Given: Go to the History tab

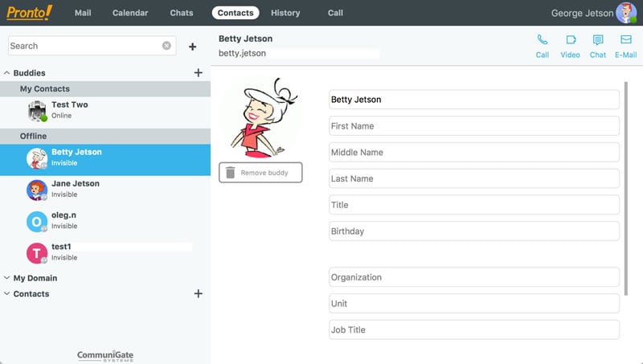Looking at the screenshot, I should (285, 13).
